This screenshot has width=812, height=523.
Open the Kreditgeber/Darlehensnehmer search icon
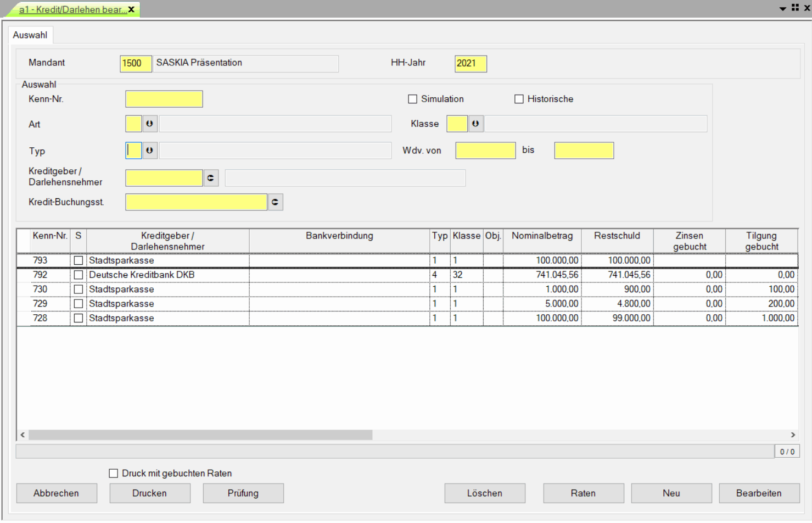click(211, 178)
